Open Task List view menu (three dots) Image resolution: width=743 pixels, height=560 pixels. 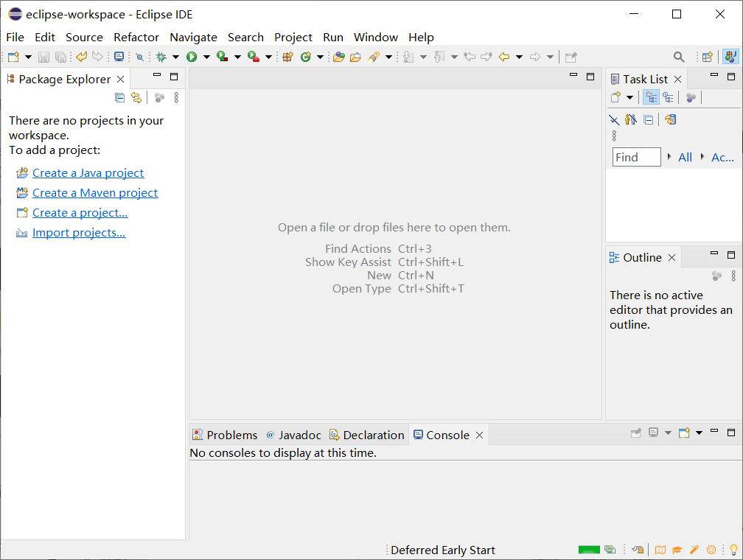(614, 136)
